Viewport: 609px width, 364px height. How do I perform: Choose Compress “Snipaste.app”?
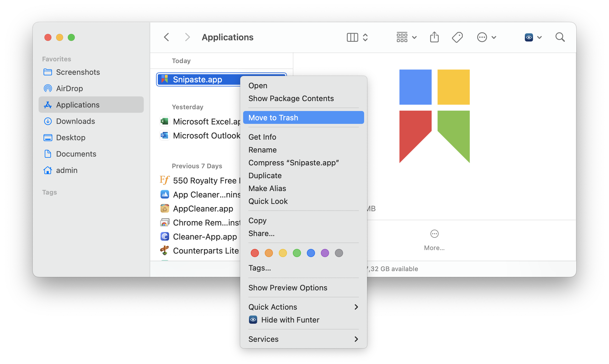(303, 163)
